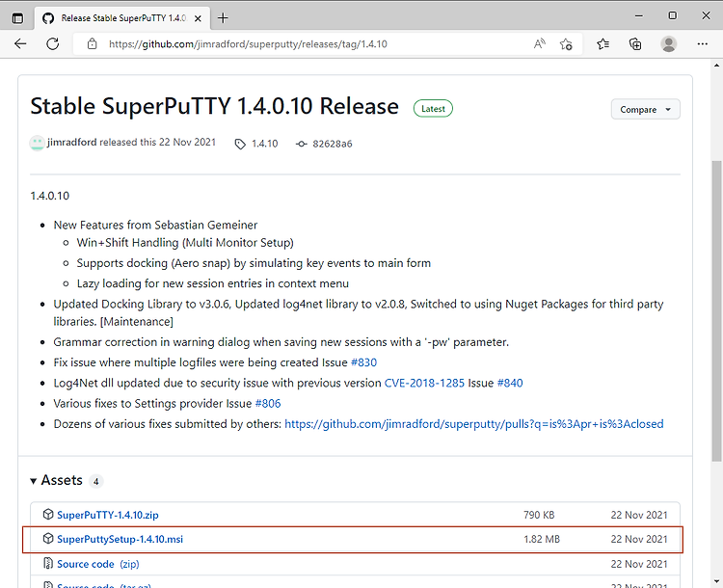Open tag 1.4.10 link
Viewport: 723px width, 588px height.
(x=256, y=144)
